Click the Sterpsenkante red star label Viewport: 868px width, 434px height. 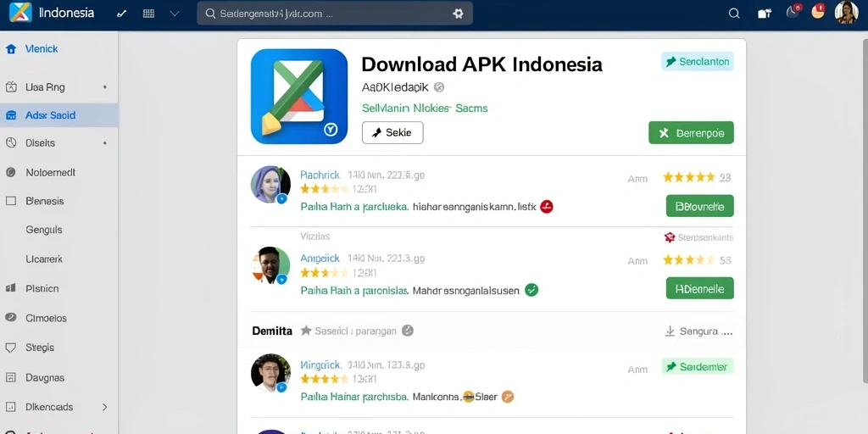click(698, 237)
